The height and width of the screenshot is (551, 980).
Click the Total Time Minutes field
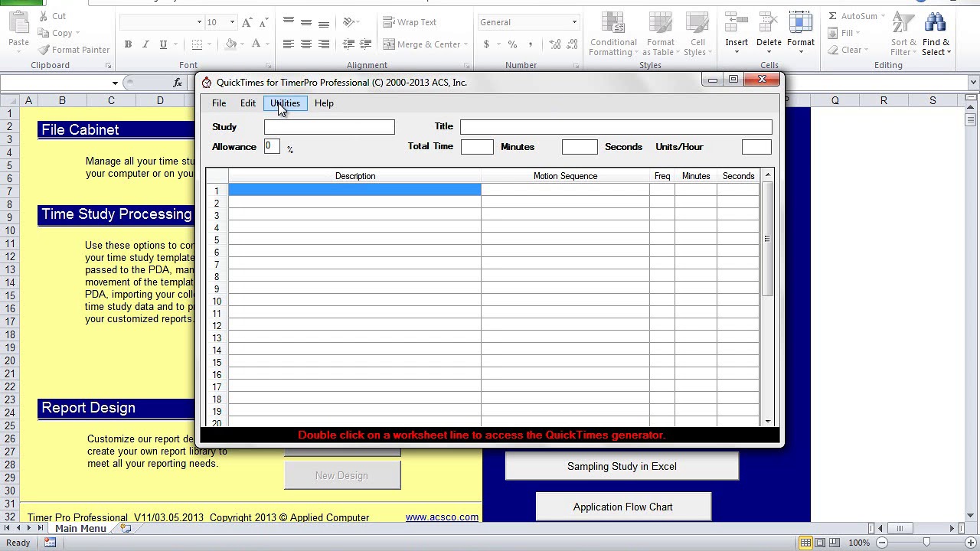(x=477, y=147)
